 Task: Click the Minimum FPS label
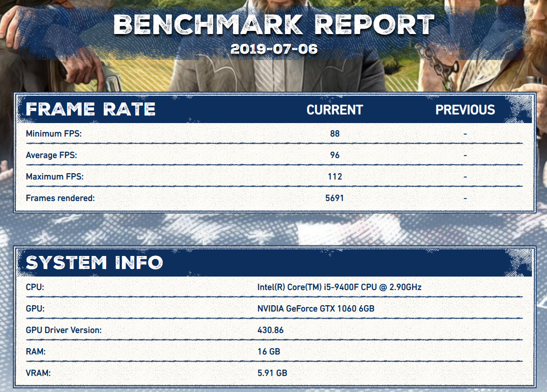(x=54, y=134)
